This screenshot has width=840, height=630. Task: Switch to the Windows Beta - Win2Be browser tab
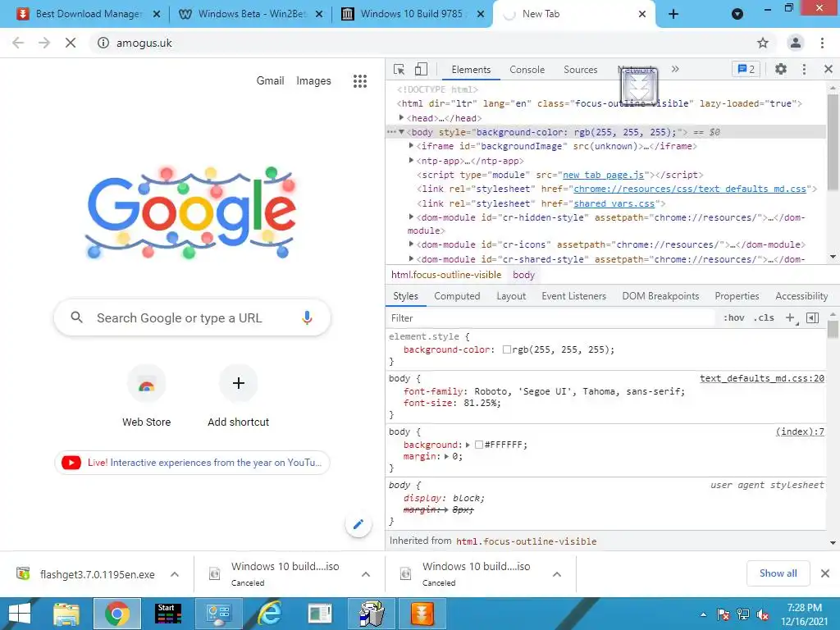click(251, 14)
